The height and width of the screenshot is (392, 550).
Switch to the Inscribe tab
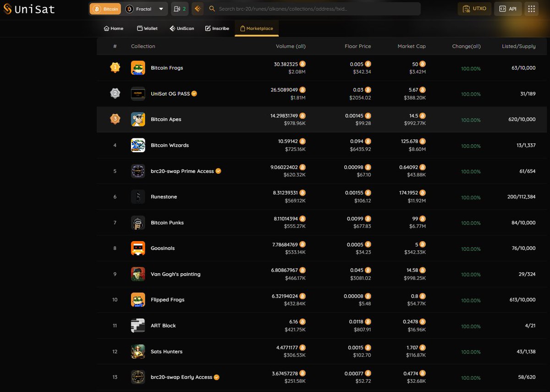coord(217,28)
